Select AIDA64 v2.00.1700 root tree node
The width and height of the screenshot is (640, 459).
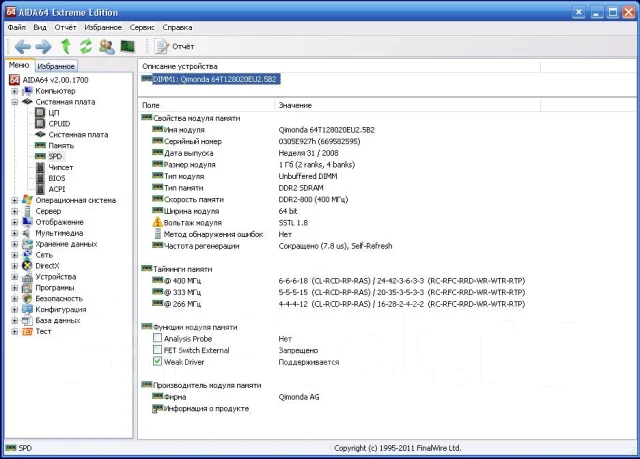pos(55,80)
